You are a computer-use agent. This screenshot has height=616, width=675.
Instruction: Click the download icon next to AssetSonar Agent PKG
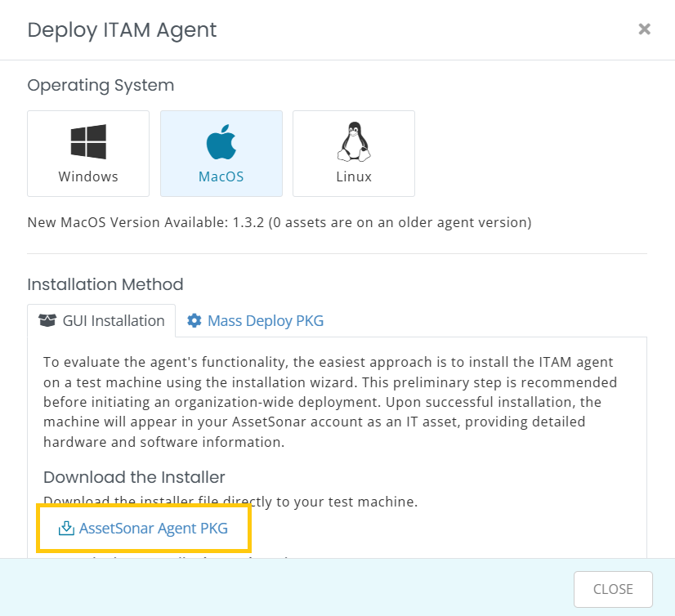pos(66,529)
